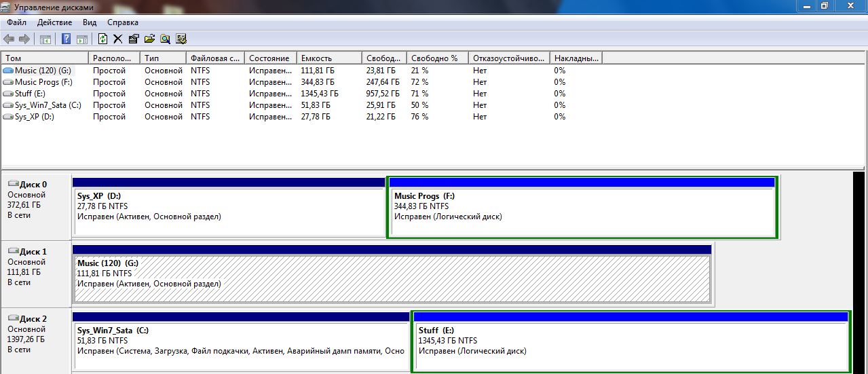Screen dimensions: 868x374
Task: Select the Sys_Win7_Sata (C:) partition on Диск 2
Action: click(x=241, y=343)
